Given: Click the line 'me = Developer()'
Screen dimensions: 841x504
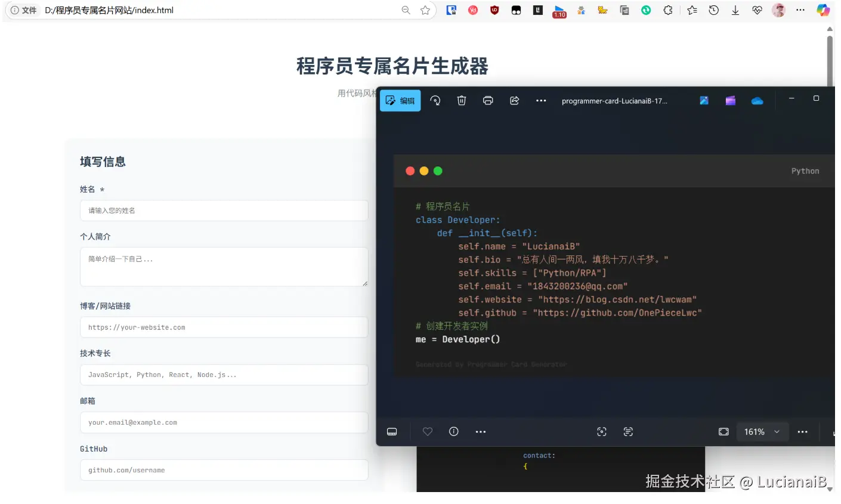Looking at the screenshot, I should point(458,339).
